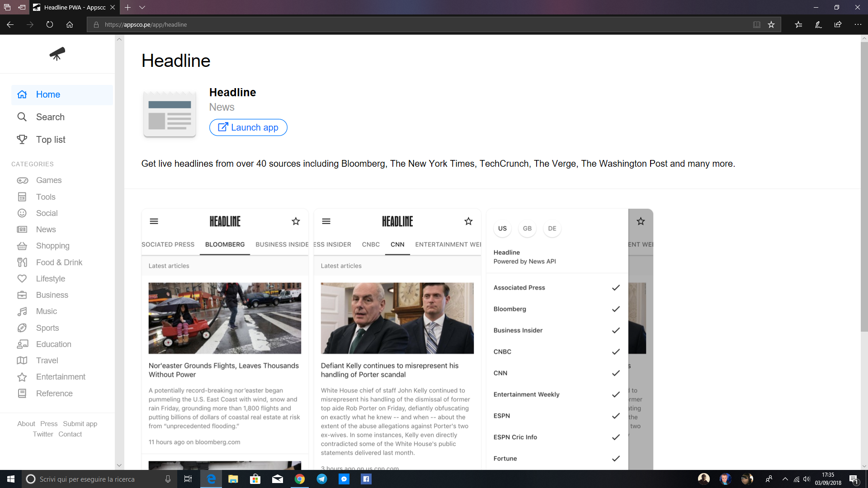Open Telegram from taskbar
Image resolution: width=868 pixels, height=488 pixels.
click(322, 479)
